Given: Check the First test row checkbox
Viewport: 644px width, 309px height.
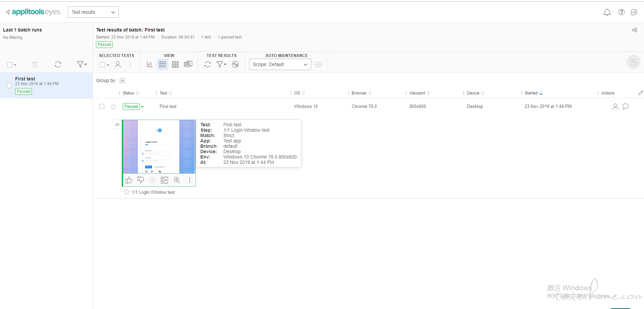Looking at the screenshot, I should tap(102, 107).
